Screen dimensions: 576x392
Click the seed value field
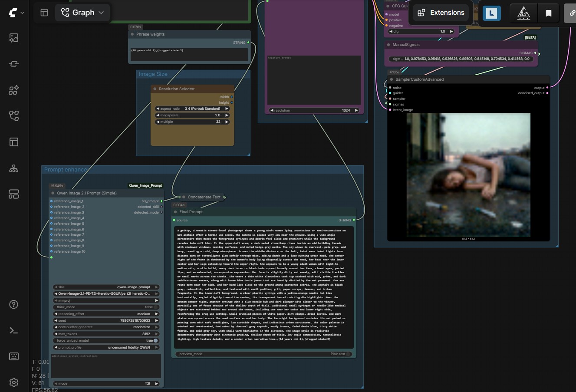click(x=106, y=320)
